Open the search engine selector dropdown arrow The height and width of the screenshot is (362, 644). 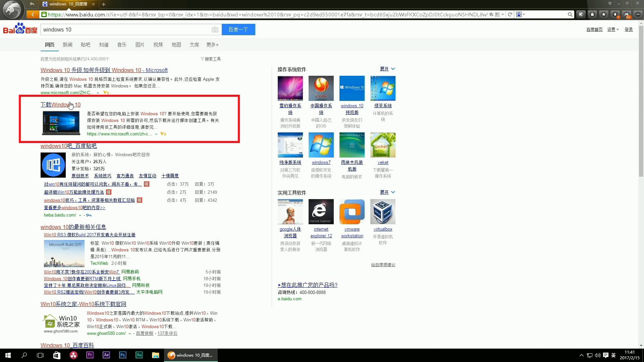(524, 14)
